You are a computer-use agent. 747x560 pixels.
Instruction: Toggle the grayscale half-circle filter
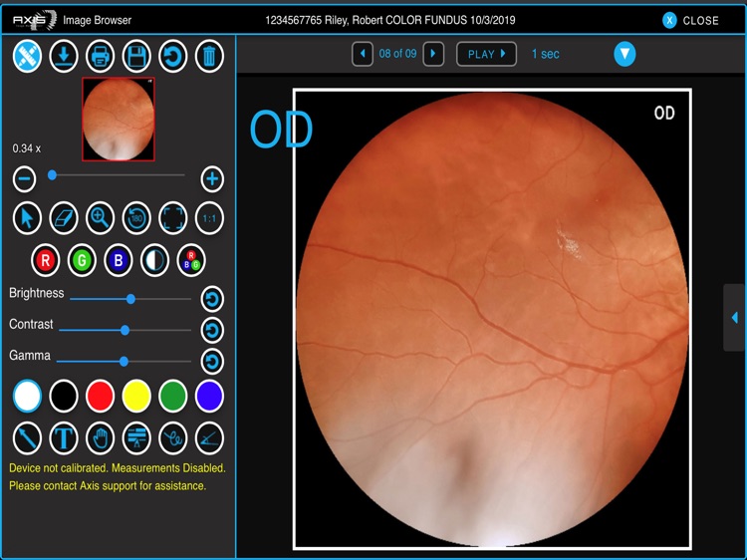click(x=154, y=260)
